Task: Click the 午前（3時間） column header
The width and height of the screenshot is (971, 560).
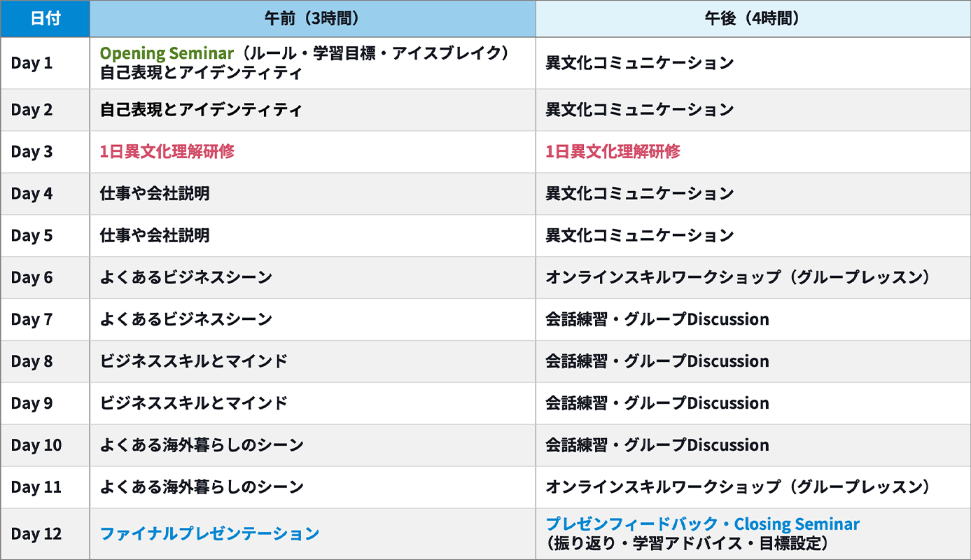Action: (x=312, y=19)
